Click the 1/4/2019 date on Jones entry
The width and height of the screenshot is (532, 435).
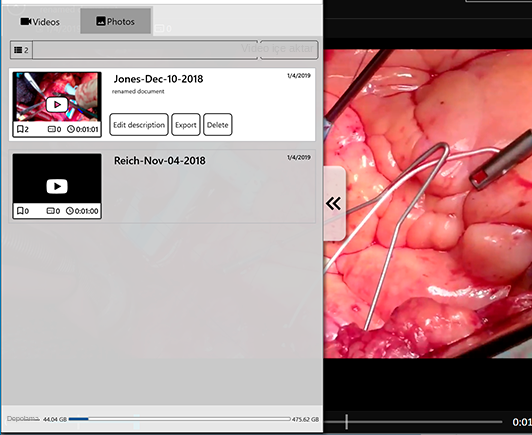[x=299, y=76]
